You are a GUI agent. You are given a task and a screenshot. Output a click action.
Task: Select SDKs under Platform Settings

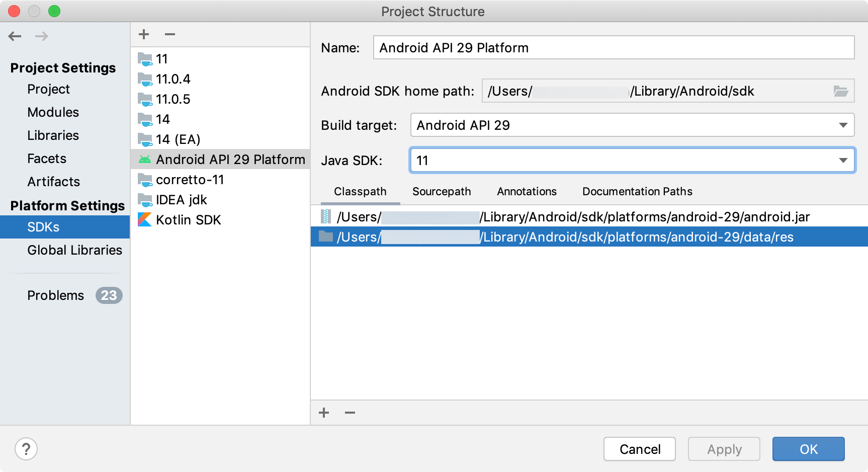(65, 227)
